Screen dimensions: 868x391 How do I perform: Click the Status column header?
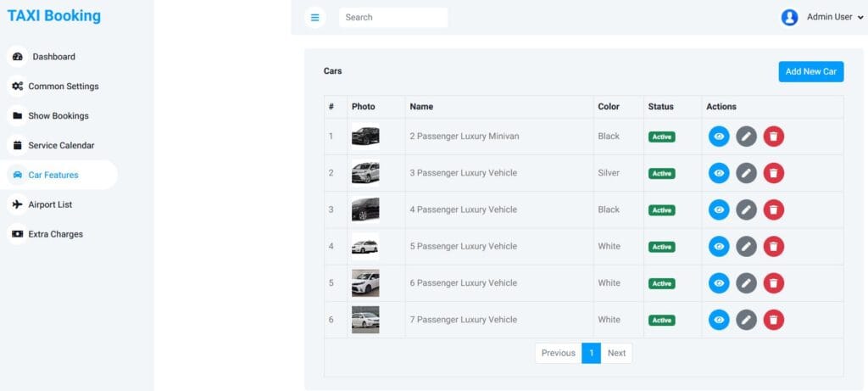pyautogui.click(x=661, y=106)
